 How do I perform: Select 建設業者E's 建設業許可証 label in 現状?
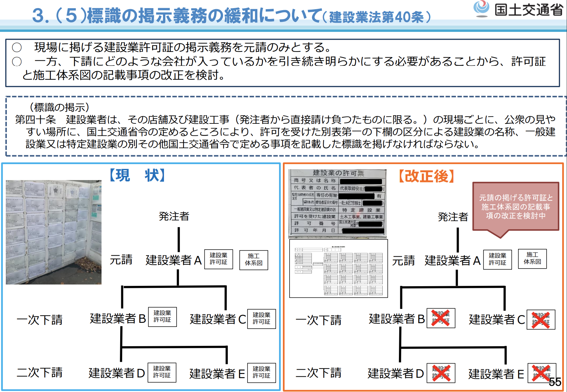point(261,372)
